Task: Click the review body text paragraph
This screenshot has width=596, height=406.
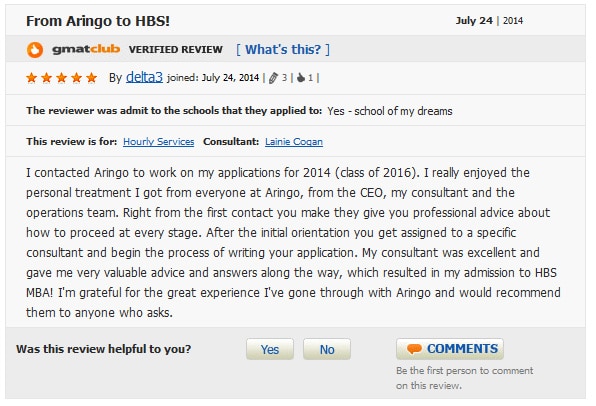Action: click(x=293, y=243)
